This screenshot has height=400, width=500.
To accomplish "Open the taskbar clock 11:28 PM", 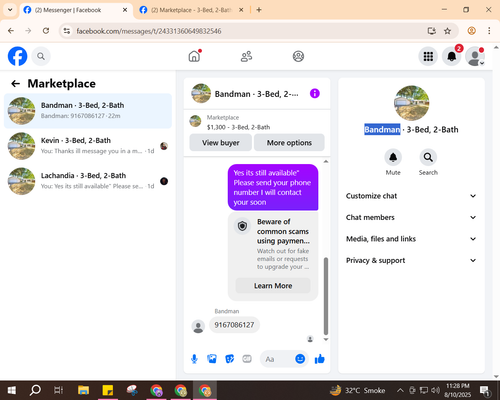I will [458, 390].
